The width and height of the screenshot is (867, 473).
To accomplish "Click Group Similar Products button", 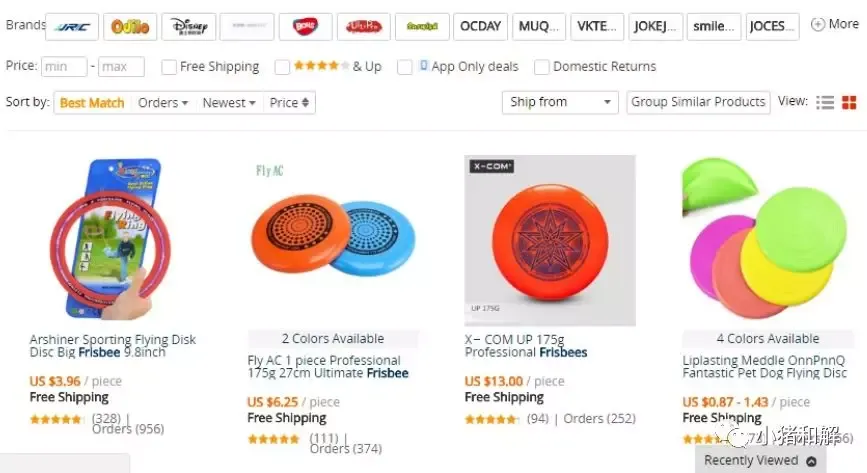I will (698, 102).
